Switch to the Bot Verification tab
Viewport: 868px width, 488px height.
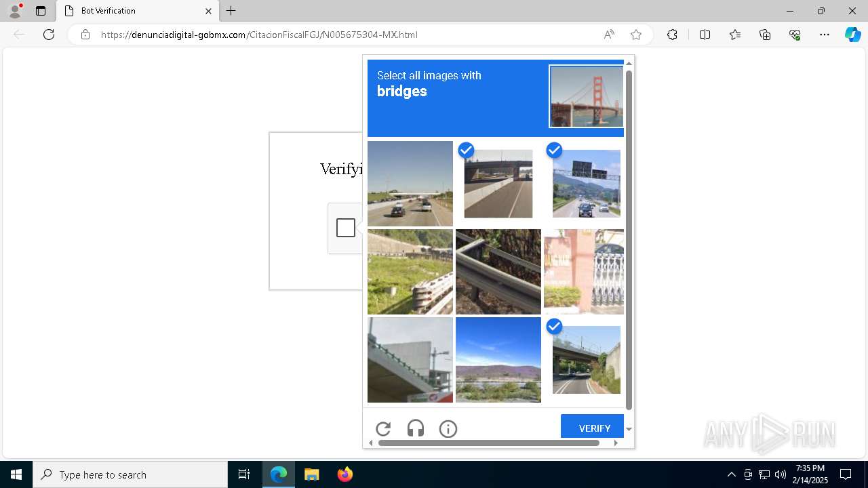point(138,11)
